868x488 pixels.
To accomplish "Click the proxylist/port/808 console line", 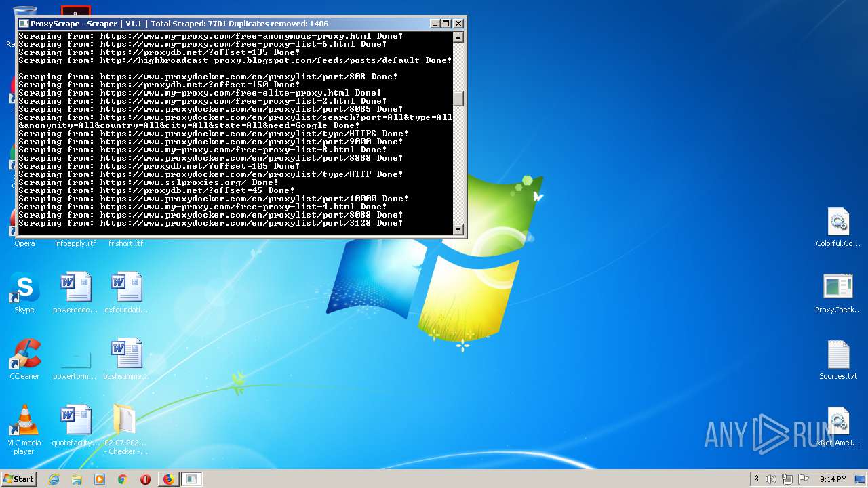I will 208,77.
